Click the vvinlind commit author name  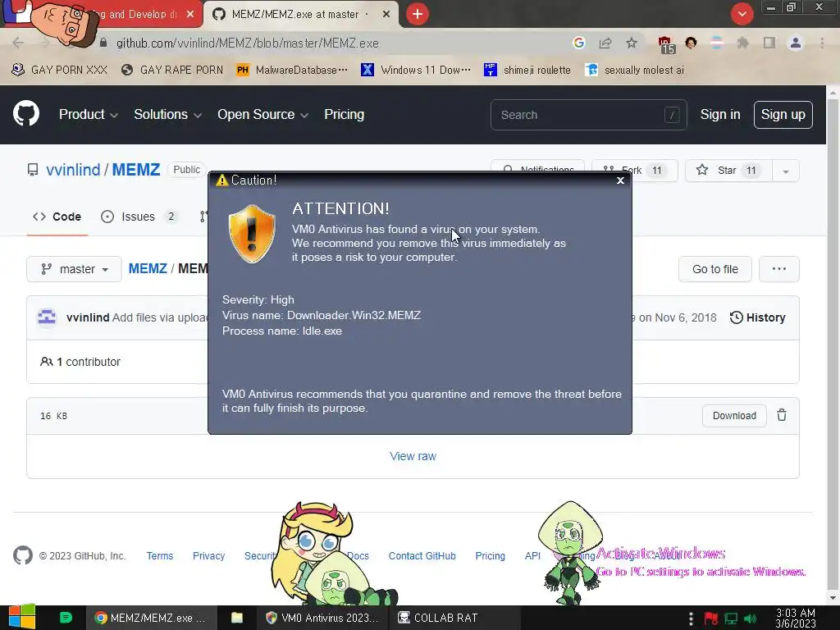point(88,317)
